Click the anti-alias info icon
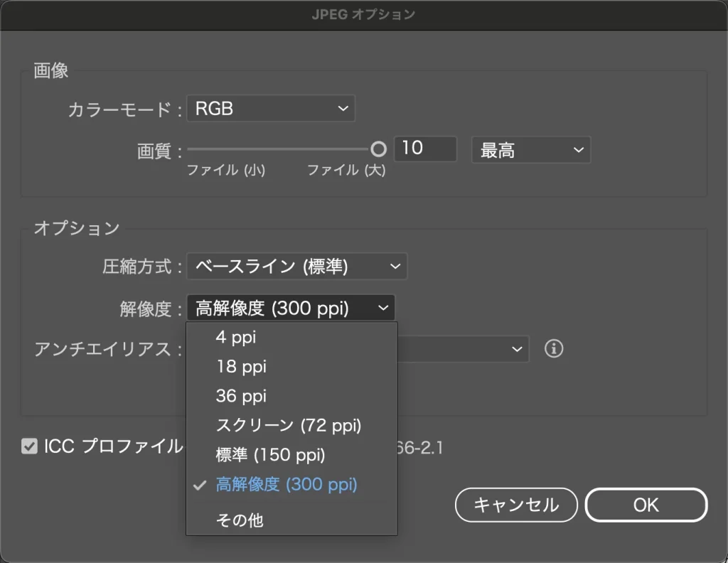The image size is (728, 563). tap(553, 348)
